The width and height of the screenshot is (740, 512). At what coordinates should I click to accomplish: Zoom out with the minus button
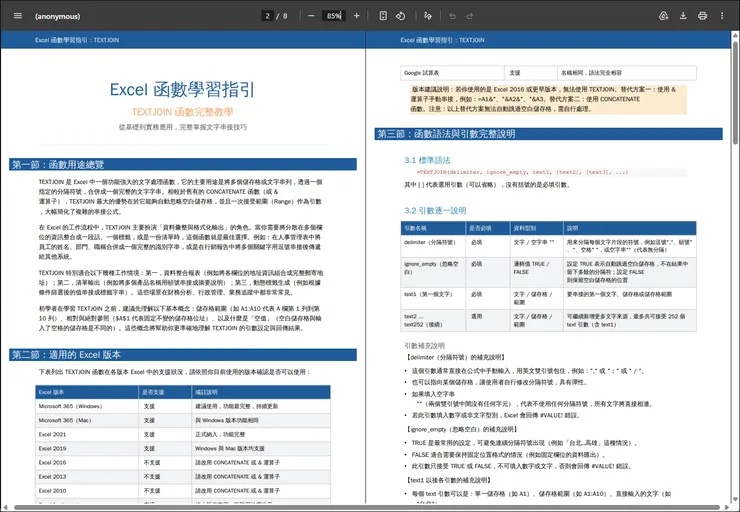[311, 16]
